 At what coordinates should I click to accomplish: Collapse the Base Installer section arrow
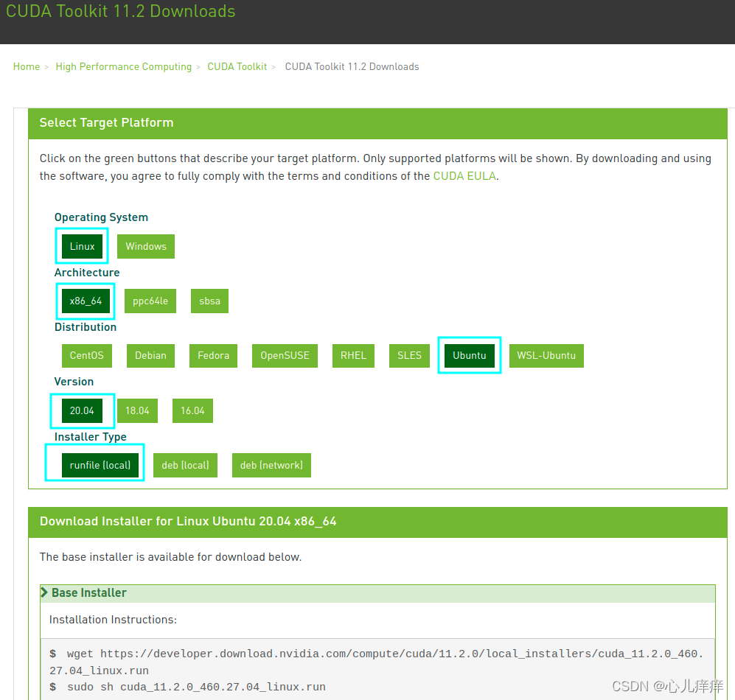(44, 592)
